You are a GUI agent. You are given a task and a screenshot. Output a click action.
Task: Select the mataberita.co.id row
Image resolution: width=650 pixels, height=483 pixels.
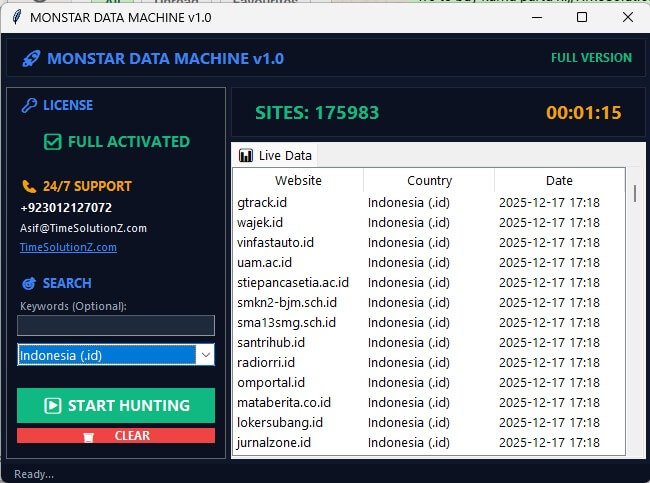(x=429, y=403)
